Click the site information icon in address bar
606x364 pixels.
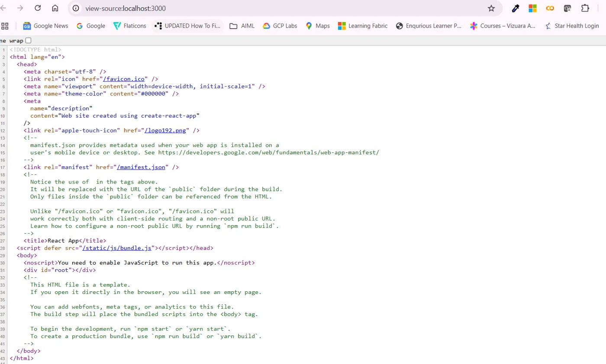coord(76,8)
